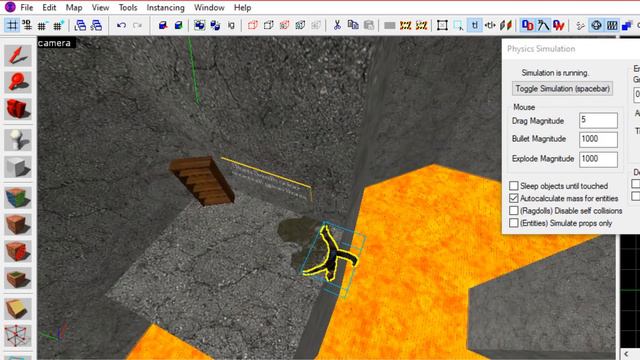Click the first striped cordon icon

[x=405, y=25]
